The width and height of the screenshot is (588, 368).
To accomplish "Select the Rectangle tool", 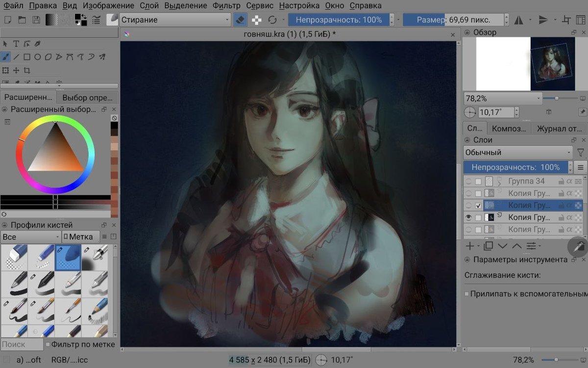I will [27, 57].
